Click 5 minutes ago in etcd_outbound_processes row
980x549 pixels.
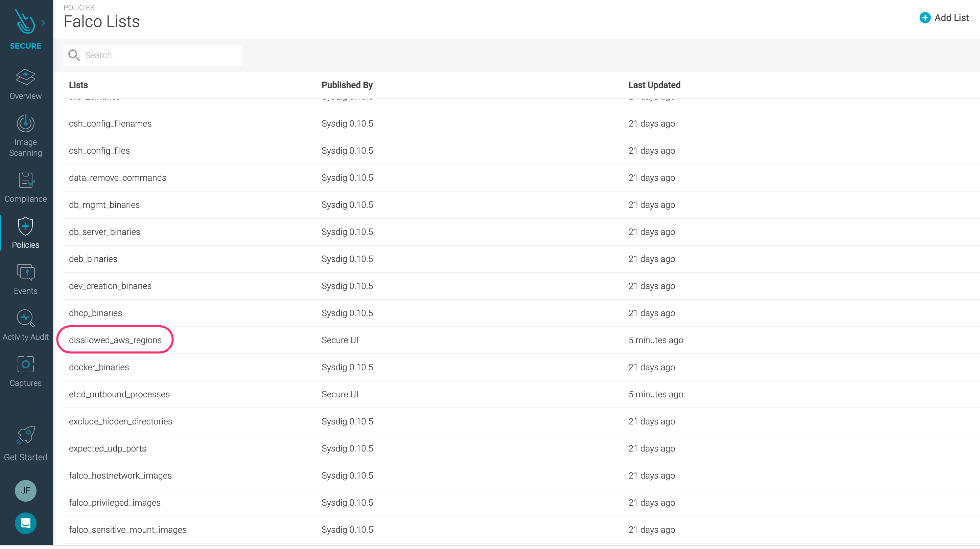(656, 394)
